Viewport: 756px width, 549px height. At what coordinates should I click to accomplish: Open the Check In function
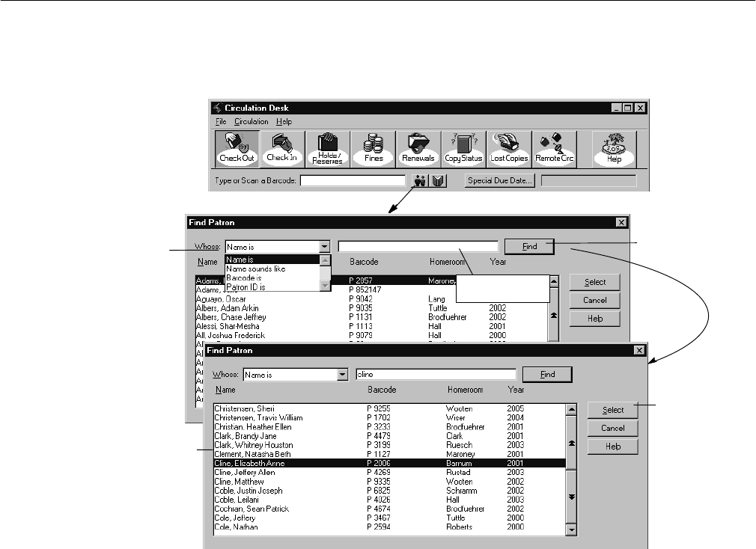pyautogui.click(x=282, y=149)
